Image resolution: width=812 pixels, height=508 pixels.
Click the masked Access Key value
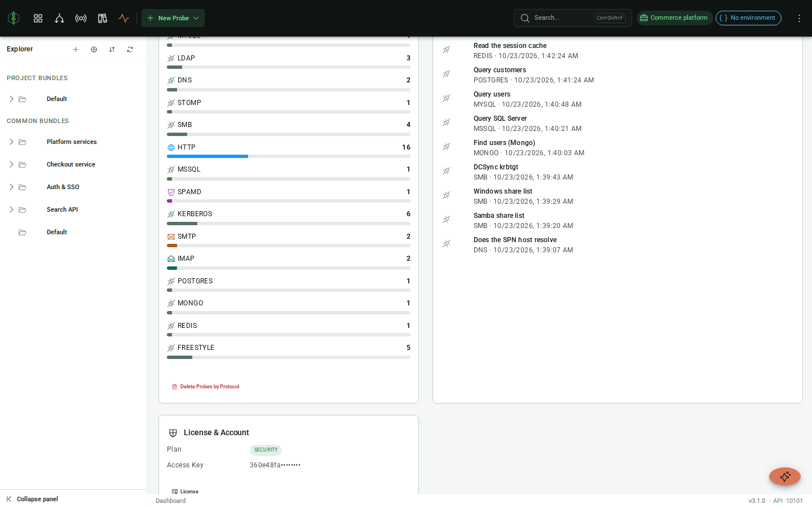pos(275,465)
